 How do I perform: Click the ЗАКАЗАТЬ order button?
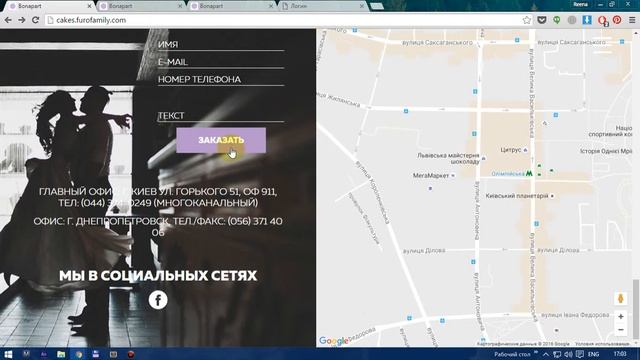pos(221,140)
